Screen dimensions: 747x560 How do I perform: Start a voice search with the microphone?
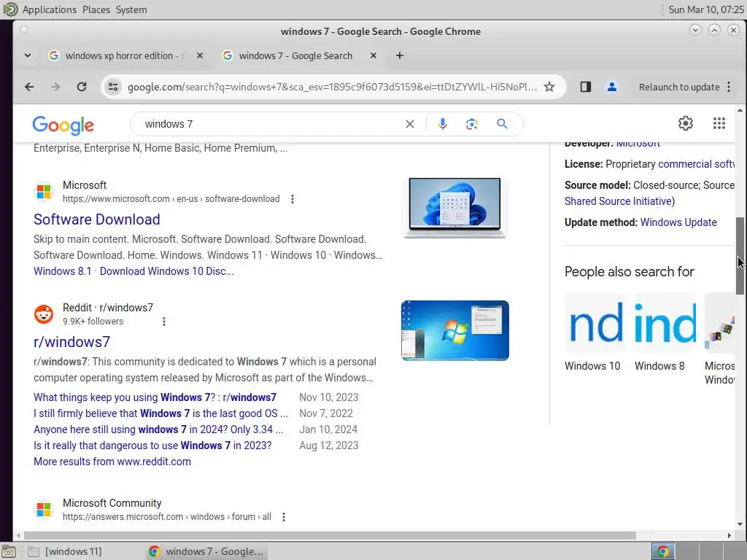443,124
